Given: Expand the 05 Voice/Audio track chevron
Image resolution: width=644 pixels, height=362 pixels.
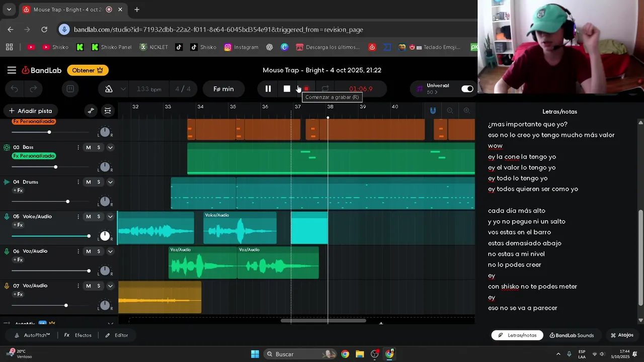Looking at the screenshot, I should tap(110, 217).
